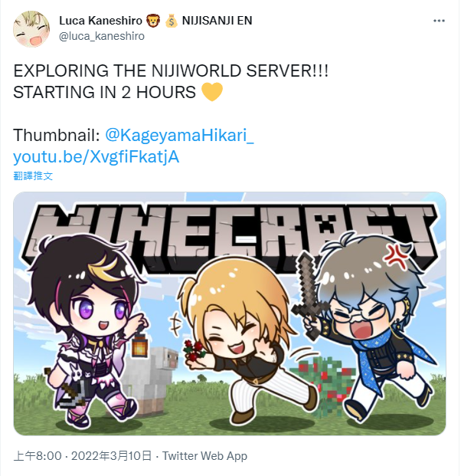This screenshot has height=476, width=461.
Task: Click Luca Kaneshiro's profile avatar
Action: coord(31,29)
